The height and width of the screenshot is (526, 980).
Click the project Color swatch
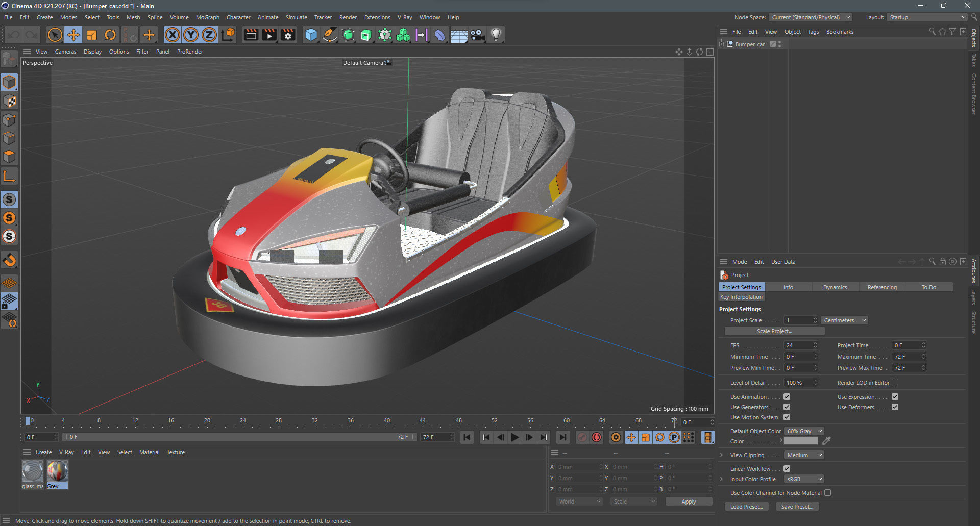pyautogui.click(x=800, y=441)
